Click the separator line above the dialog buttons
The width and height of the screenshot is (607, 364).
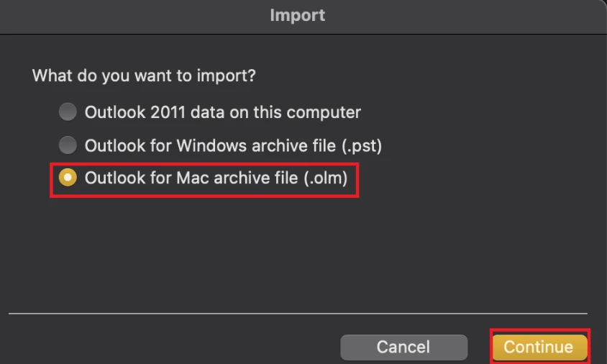(298, 313)
